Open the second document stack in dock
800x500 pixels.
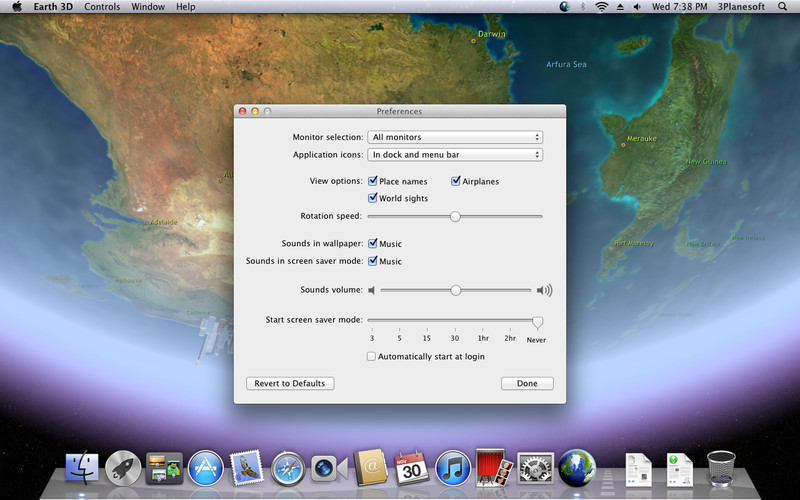[x=680, y=468]
